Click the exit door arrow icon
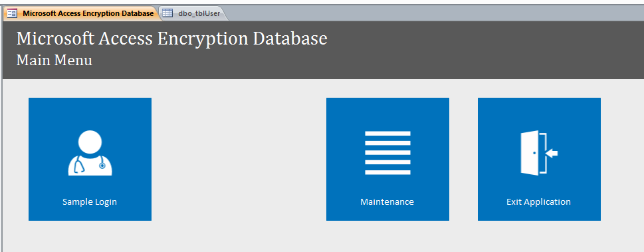This screenshot has width=644, height=252. click(539, 153)
